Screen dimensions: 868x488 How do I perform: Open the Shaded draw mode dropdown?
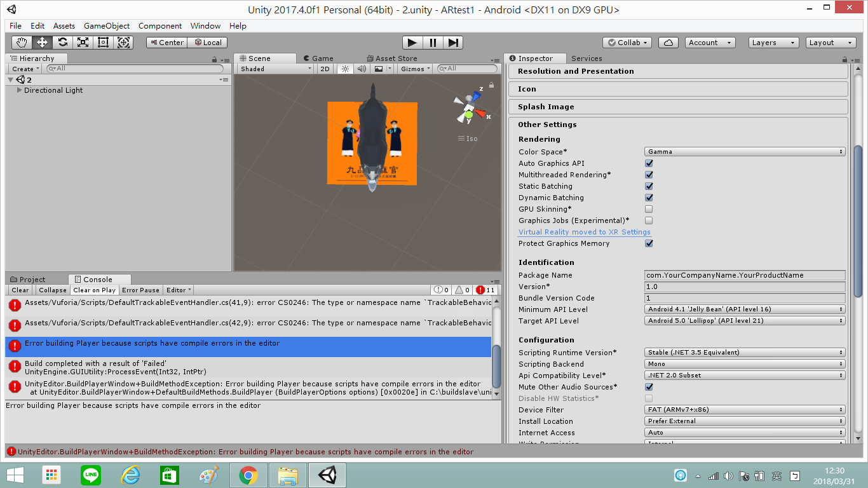(276, 69)
